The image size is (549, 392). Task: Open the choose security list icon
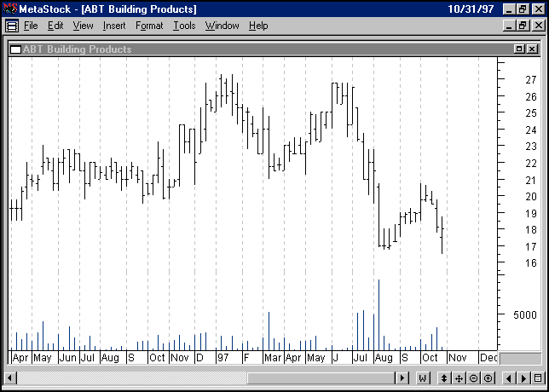[538, 378]
